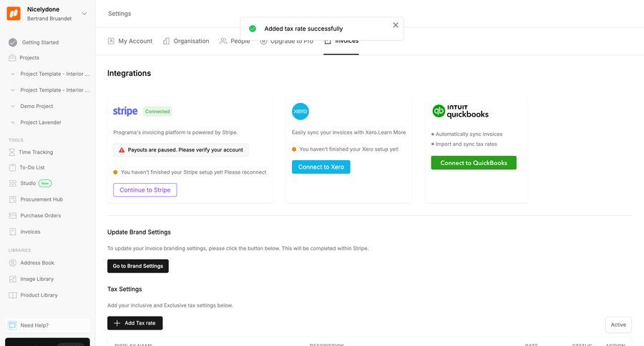This screenshot has height=346, width=644.
Task: Click the Getting Started checkmark icon
Action: (13, 42)
